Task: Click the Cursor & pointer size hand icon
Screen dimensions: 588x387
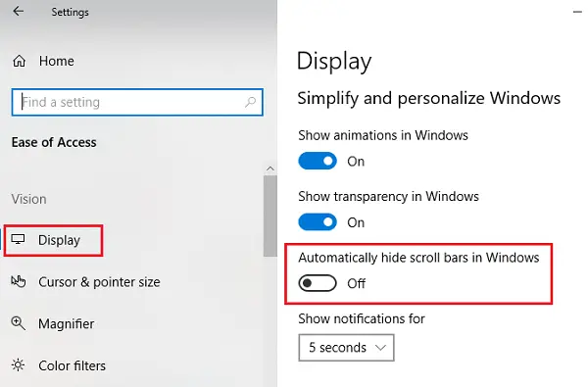Action: (19, 281)
